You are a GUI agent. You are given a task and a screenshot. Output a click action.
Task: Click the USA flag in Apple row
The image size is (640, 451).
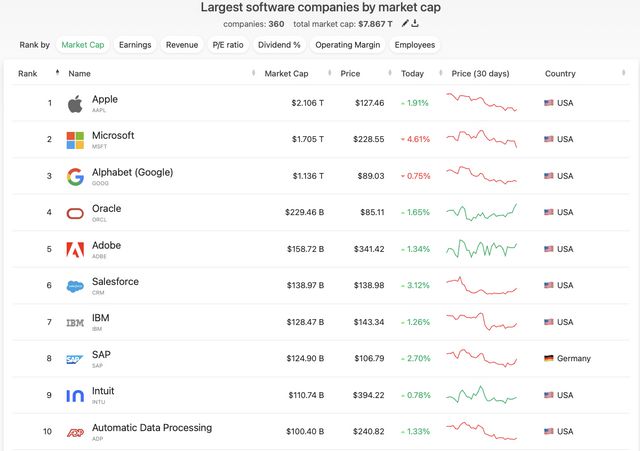click(x=549, y=103)
